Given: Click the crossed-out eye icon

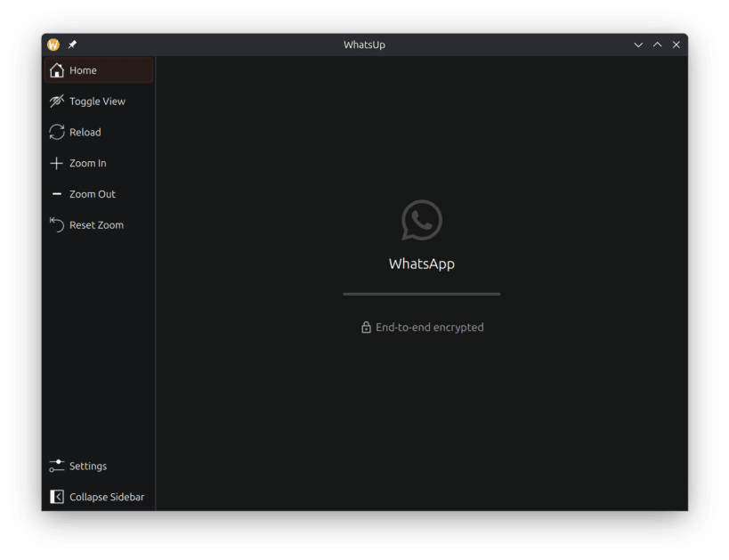Looking at the screenshot, I should 57,101.
